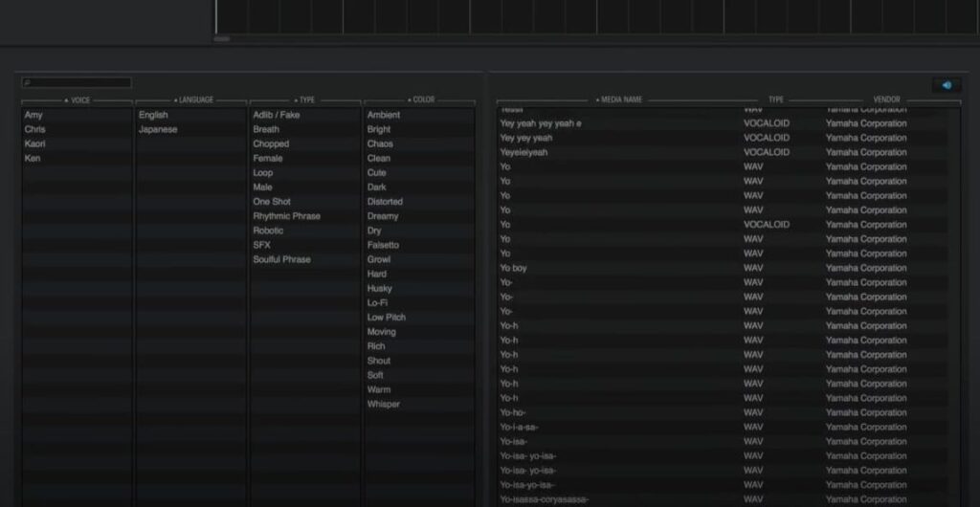Select the Low Pitch color tag
The height and width of the screenshot is (507, 980).
tap(420, 318)
